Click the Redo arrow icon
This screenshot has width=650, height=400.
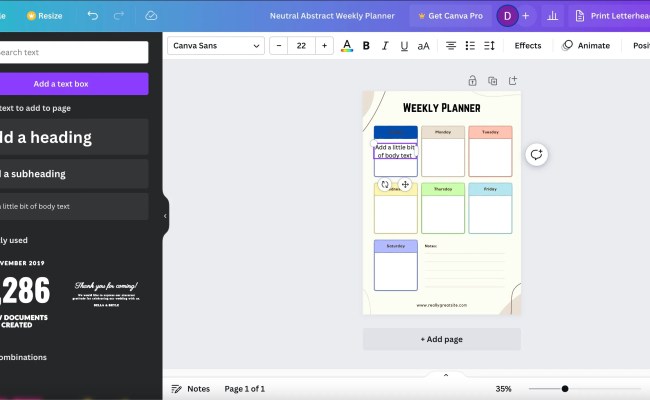(119, 16)
